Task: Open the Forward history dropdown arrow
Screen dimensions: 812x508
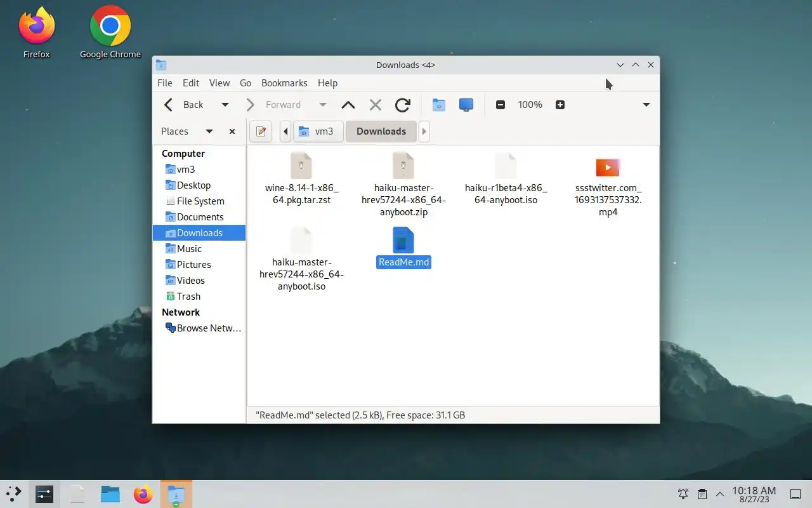Action: pos(322,105)
